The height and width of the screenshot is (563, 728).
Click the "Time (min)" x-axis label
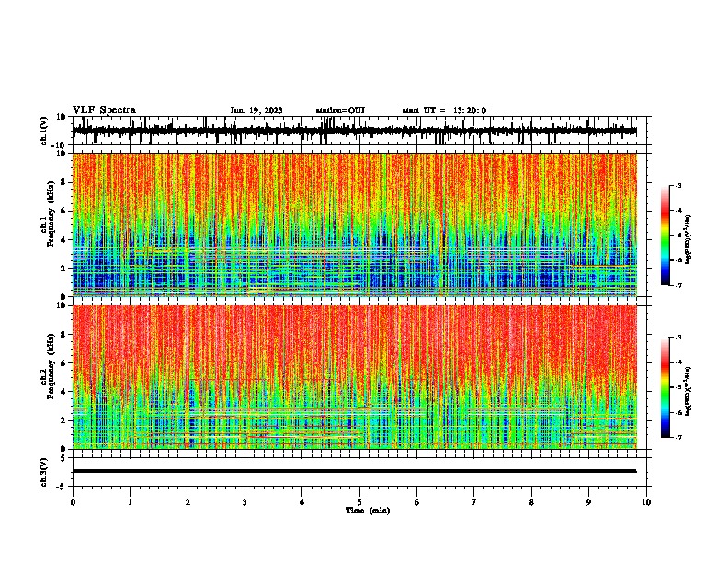[x=368, y=511]
